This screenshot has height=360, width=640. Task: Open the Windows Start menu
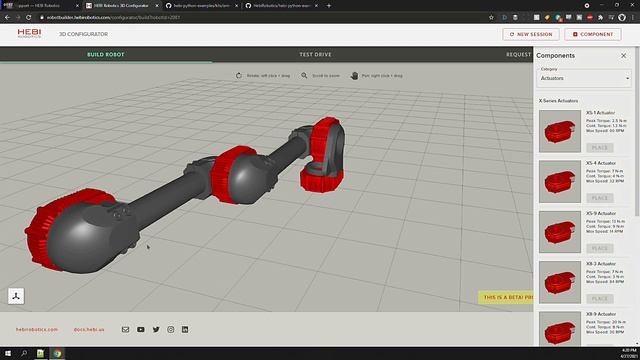pos(8,353)
